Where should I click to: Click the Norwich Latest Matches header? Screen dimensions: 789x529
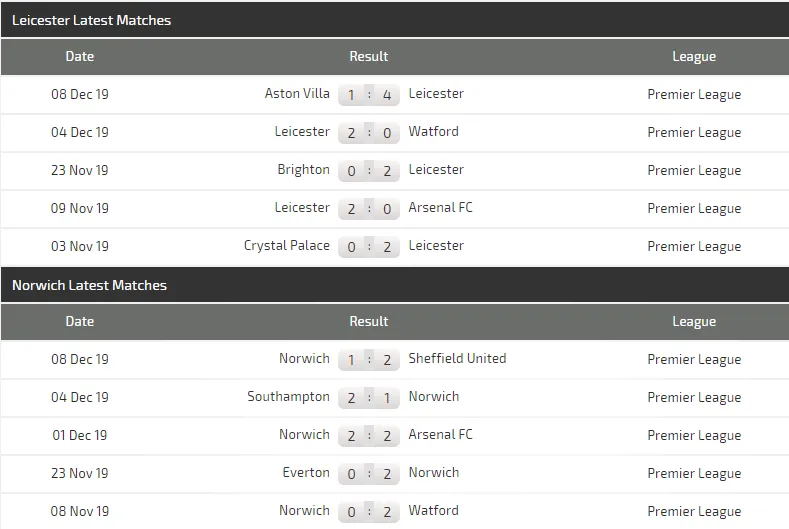[x=89, y=285]
